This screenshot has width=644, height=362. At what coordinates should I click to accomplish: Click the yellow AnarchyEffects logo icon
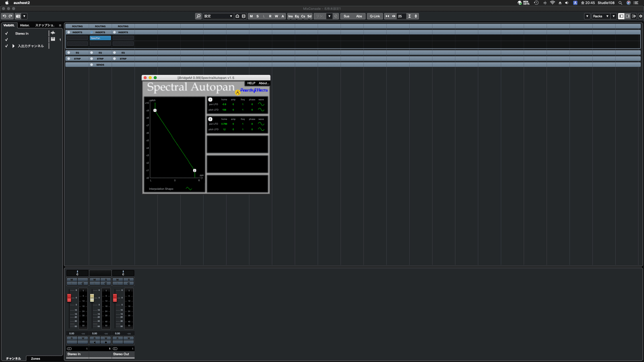pyautogui.click(x=237, y=93)
